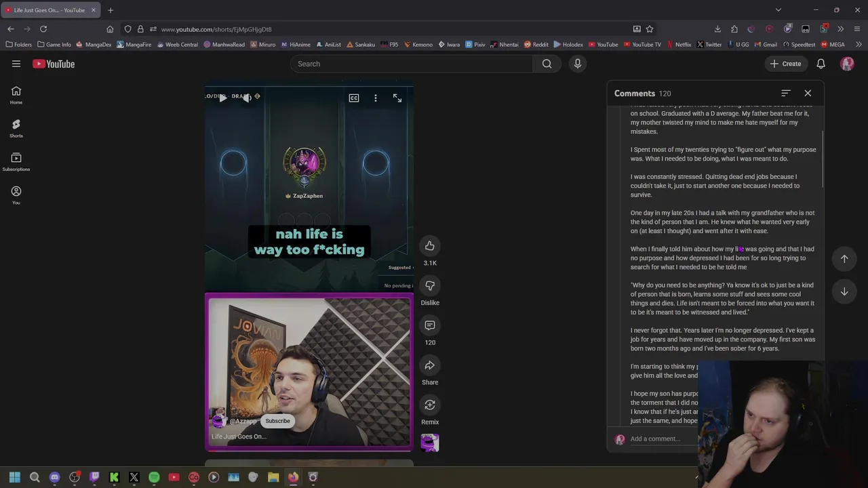Play the paused Short
The height and width of the screenshot is (488, 868).
(x=222, y=98)
